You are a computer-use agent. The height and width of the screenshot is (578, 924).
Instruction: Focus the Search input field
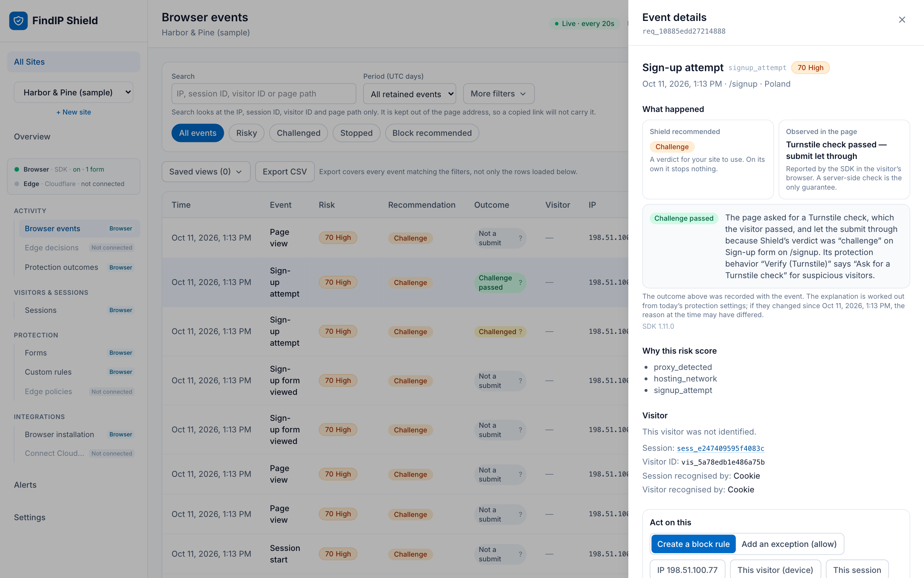point(263,94)
